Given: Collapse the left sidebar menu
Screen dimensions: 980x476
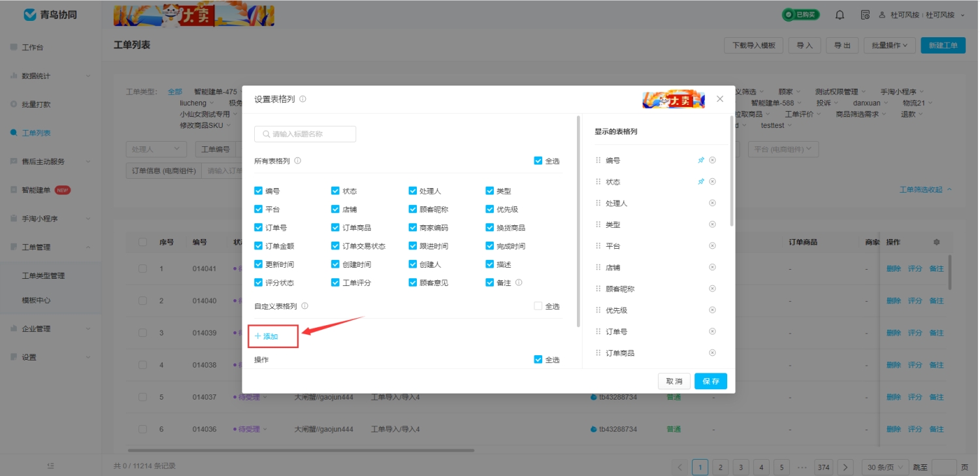Looking at the screenshot, I should (51, 466).
